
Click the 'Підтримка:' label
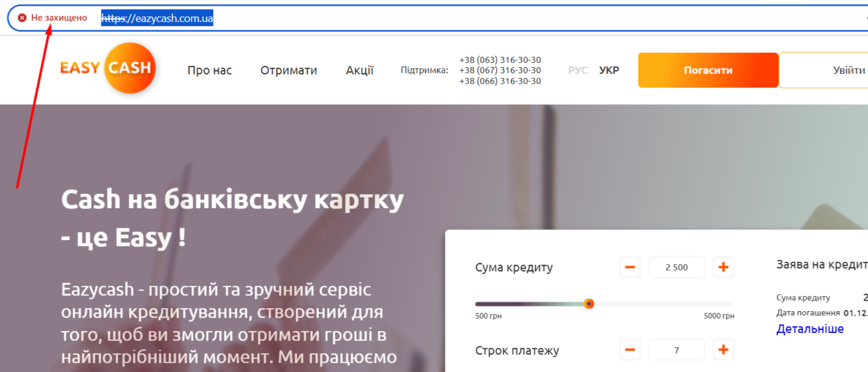pos(424,70)
